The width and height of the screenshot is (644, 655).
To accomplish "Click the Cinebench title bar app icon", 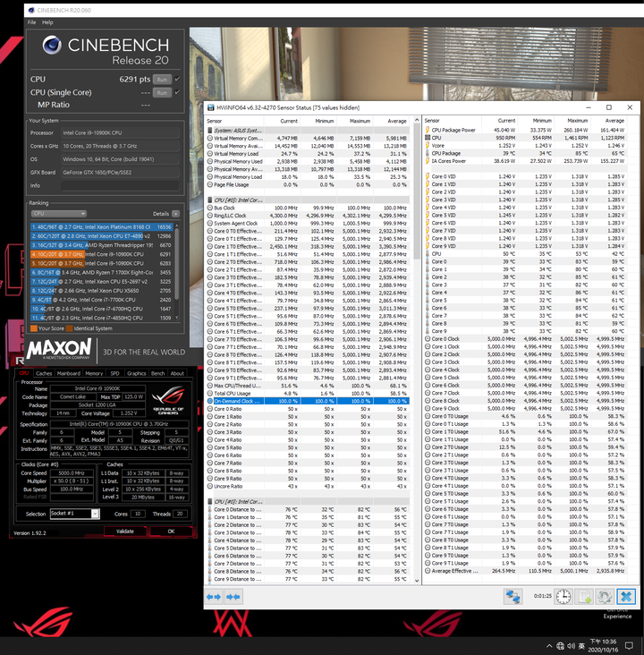I will (x=31, y=10).
